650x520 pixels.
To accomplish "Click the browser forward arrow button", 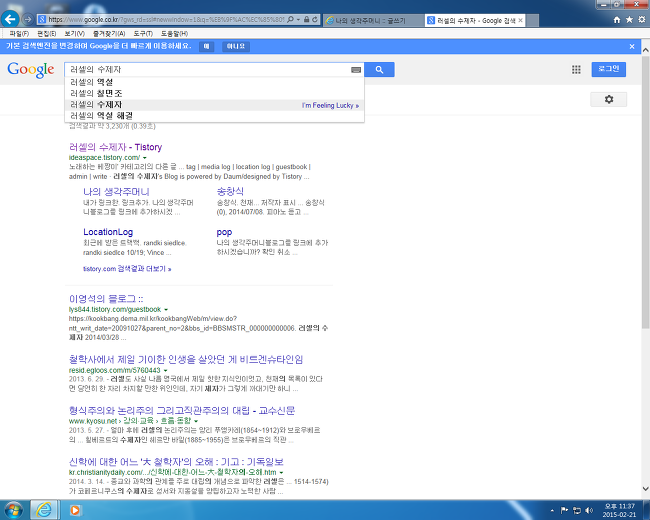I will click(28, 19).
